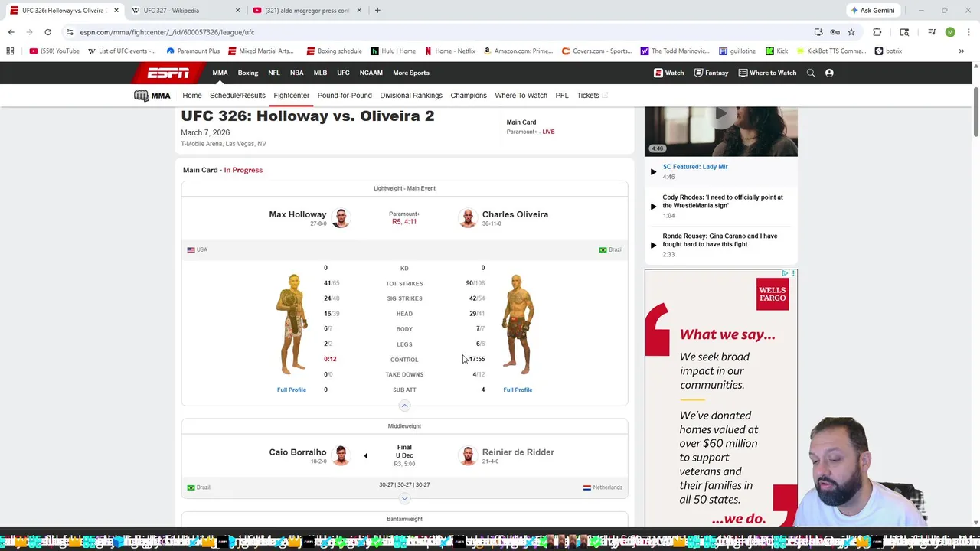Reload the page with the refresh icon

[x=47, y=32]
